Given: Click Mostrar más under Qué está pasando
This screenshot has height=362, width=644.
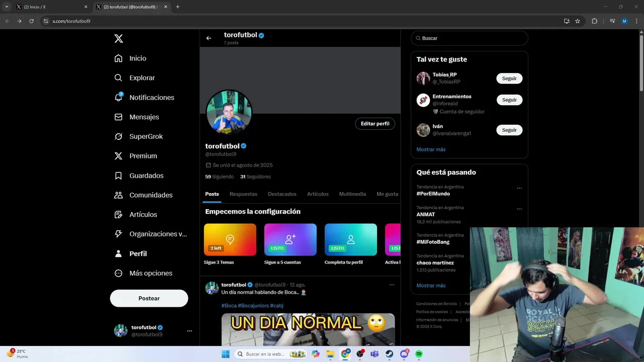Looking at the screenshot, I should [431, 286].
